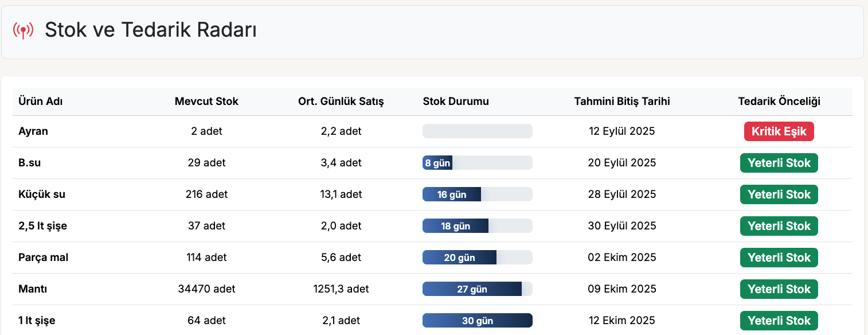Click the red radar icon next to the title
The image size is (868, 335).
(24, 30)
